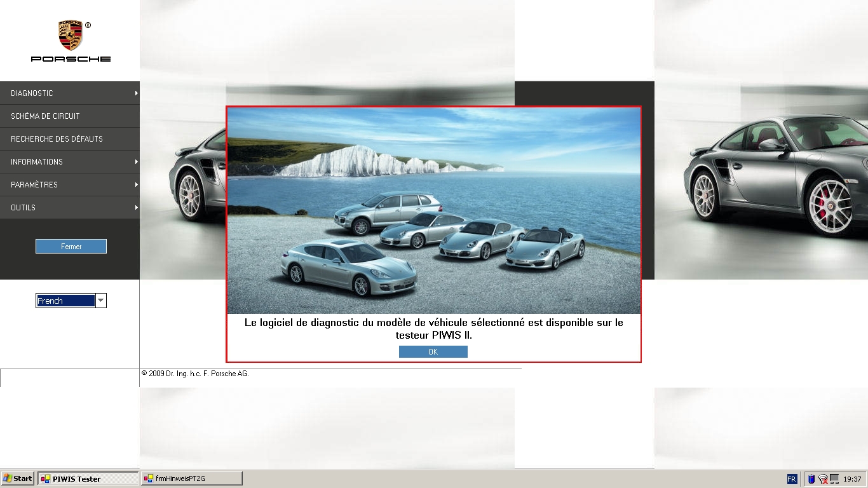Click the battery tray icon
The width and height of the screenshot is (868, 488).
tap(811, 479)
